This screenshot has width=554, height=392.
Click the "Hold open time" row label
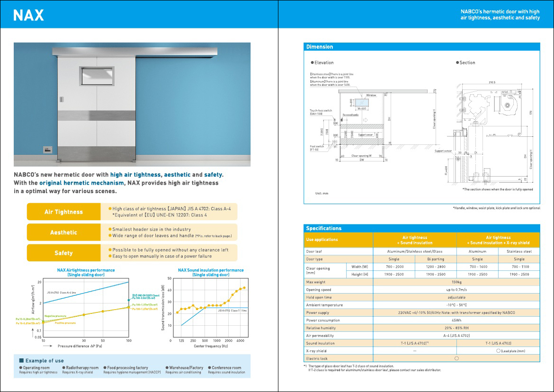[x=319, y=297]
